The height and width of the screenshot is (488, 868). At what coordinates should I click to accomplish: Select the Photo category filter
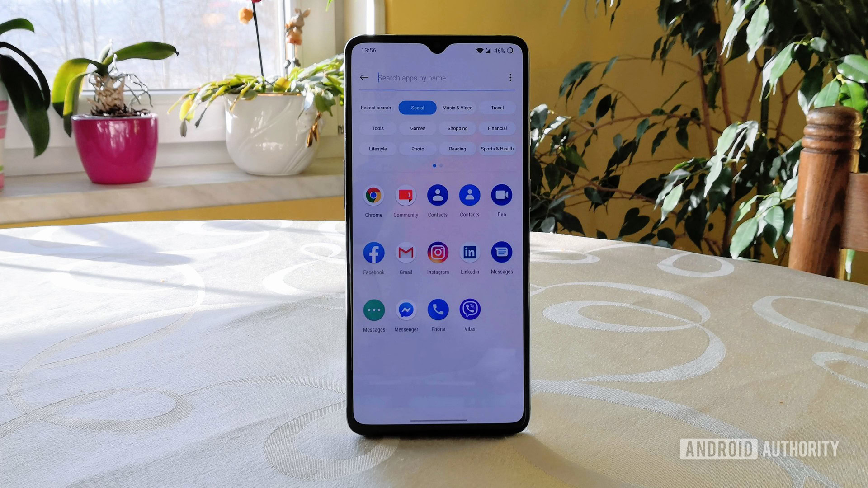pos(417,148)
